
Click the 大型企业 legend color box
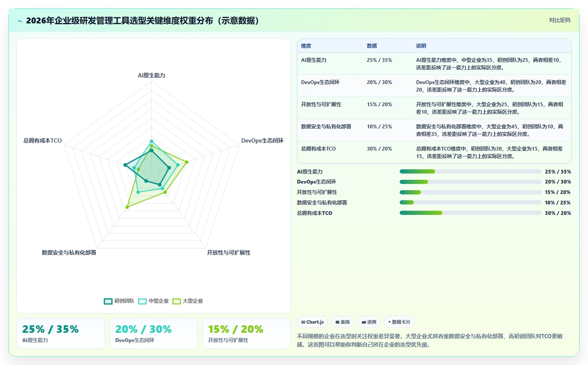[x=177, y=301]
